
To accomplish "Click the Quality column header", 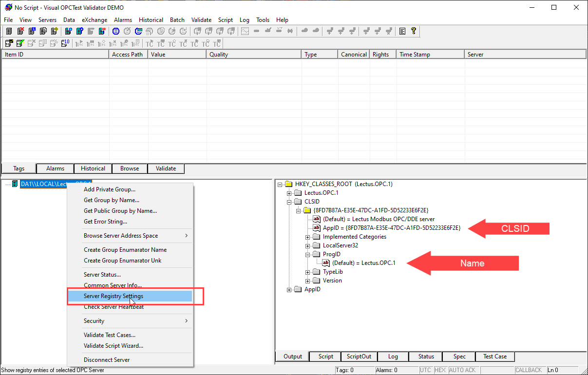I will (x=254, y=55).
